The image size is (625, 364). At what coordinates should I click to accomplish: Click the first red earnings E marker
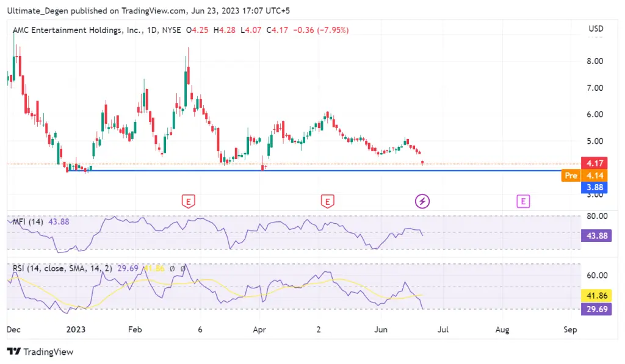(x=188, y=202)
